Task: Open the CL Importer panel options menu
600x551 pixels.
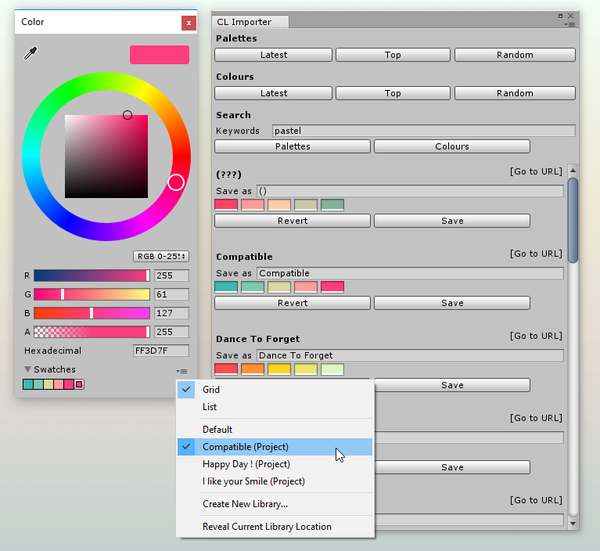Action: point(570,23)
